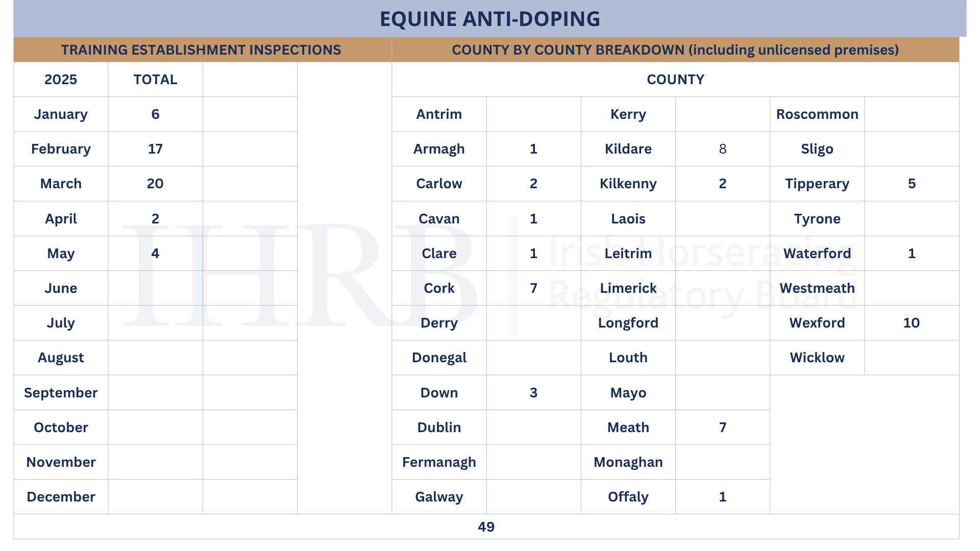This screenshot has width=980, height=551.
Task: Select the December month cell
Action: tap(61, 497)
